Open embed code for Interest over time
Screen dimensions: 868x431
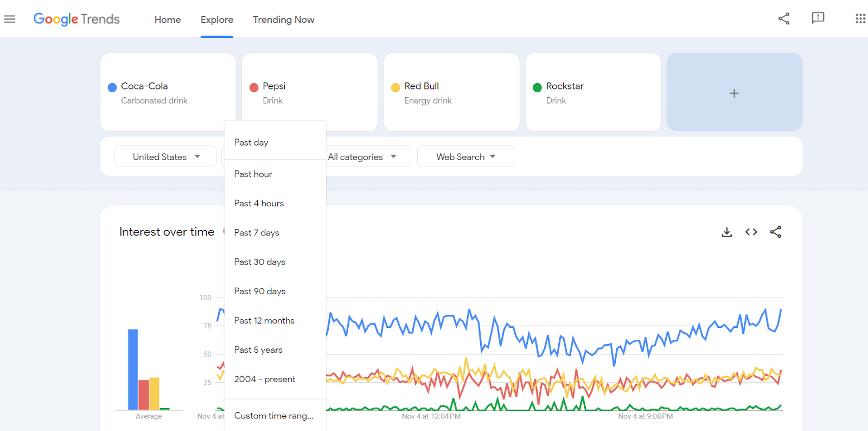(751, 232)
